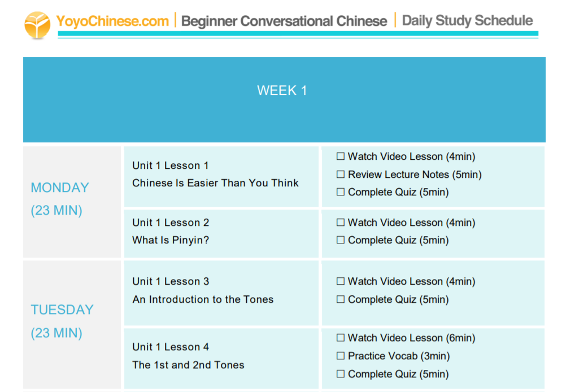562x392 pixels.
Task: Open the YoyoChinese.com link in header
Action: pos(112,21)
